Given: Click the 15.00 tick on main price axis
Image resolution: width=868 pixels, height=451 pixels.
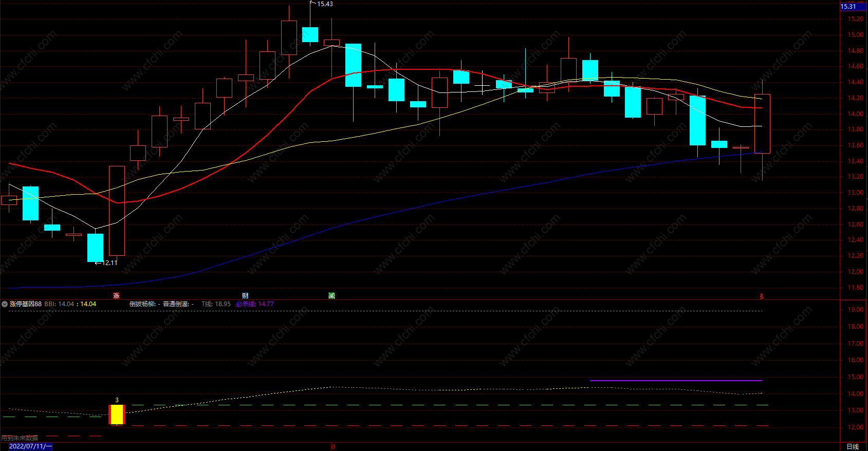Looking at the screenshot, I should coord(856,35).
